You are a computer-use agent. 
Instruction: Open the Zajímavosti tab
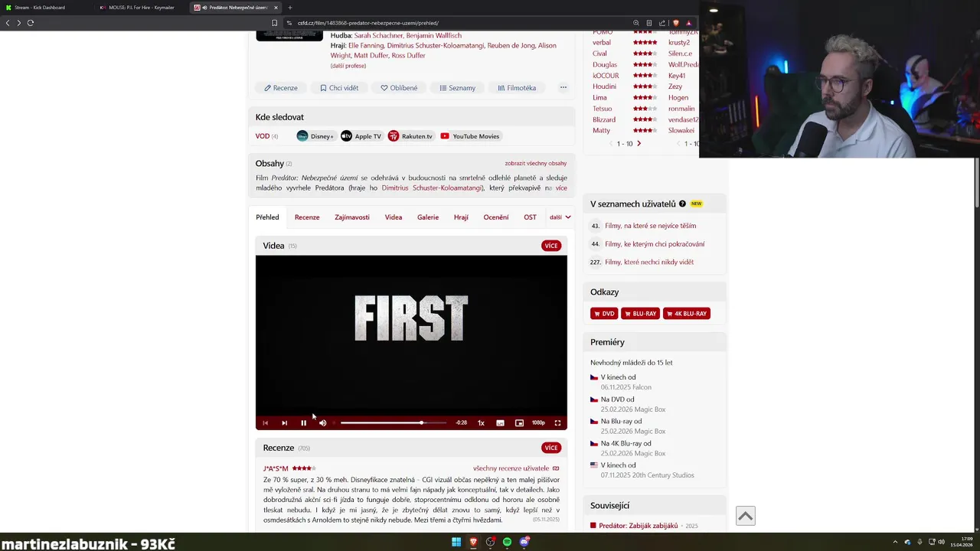pos(352,217)
